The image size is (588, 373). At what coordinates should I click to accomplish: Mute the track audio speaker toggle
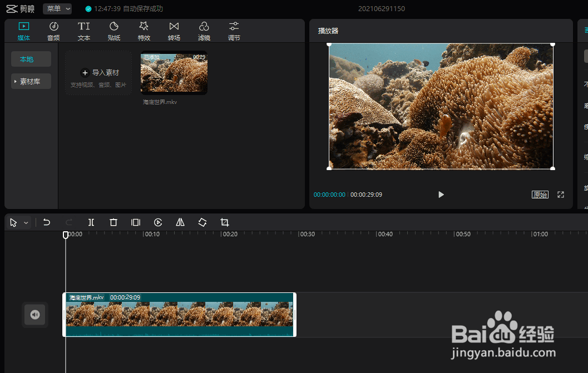click(x=35, y=315)
